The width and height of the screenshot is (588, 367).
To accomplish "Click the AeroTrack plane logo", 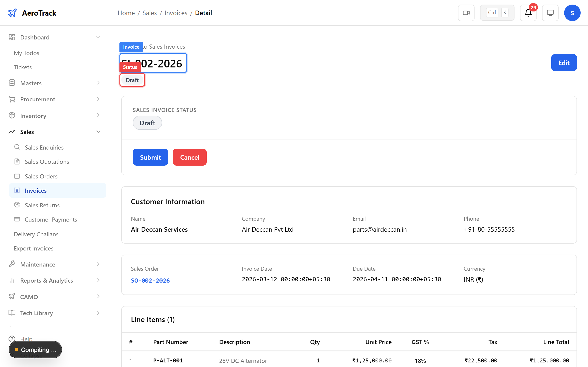I will 12,13.
